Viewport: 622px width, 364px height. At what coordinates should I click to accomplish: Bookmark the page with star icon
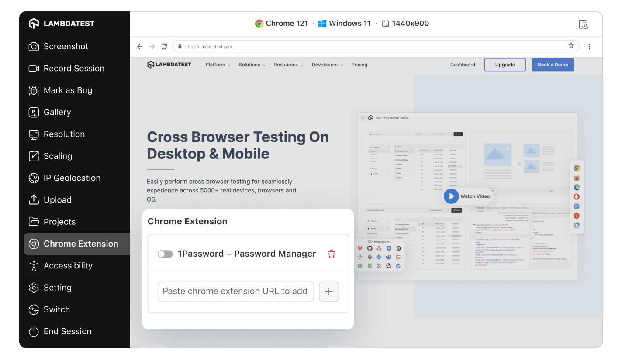pos(571,46)
